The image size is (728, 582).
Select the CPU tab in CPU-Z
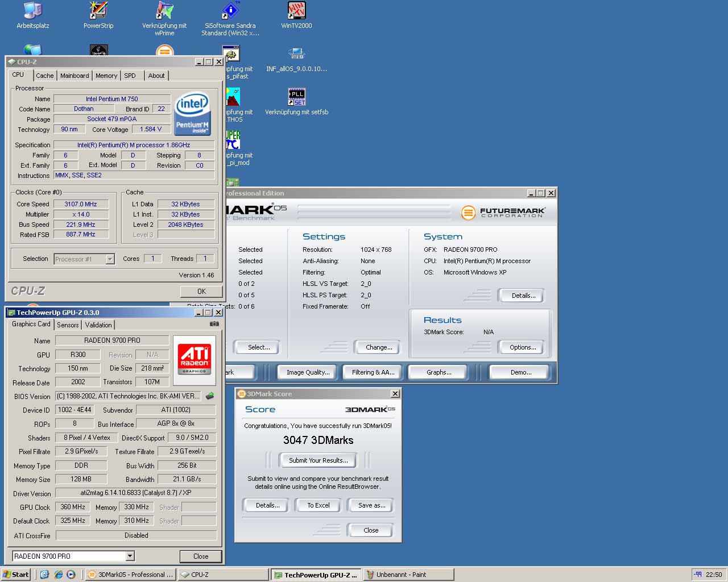point(18,75)
